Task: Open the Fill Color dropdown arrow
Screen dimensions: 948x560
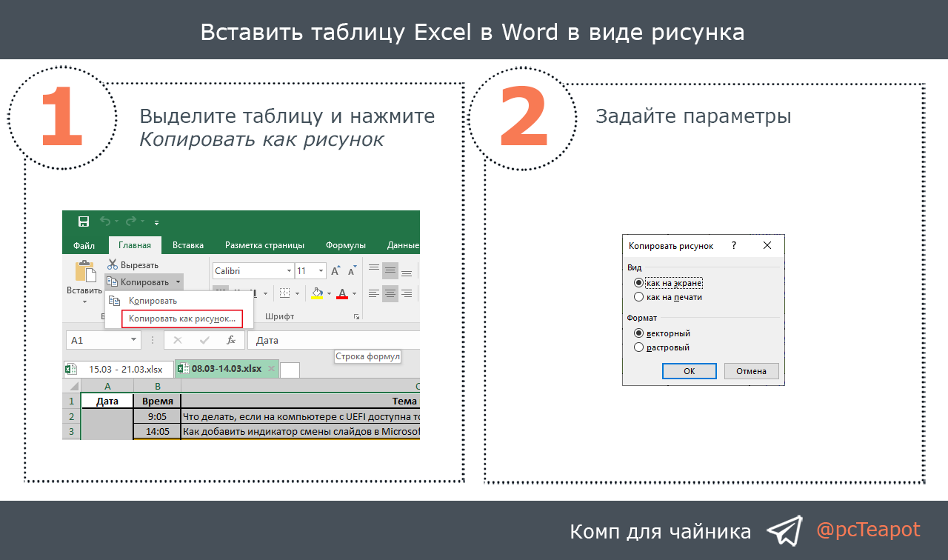Action: (330, 294)
